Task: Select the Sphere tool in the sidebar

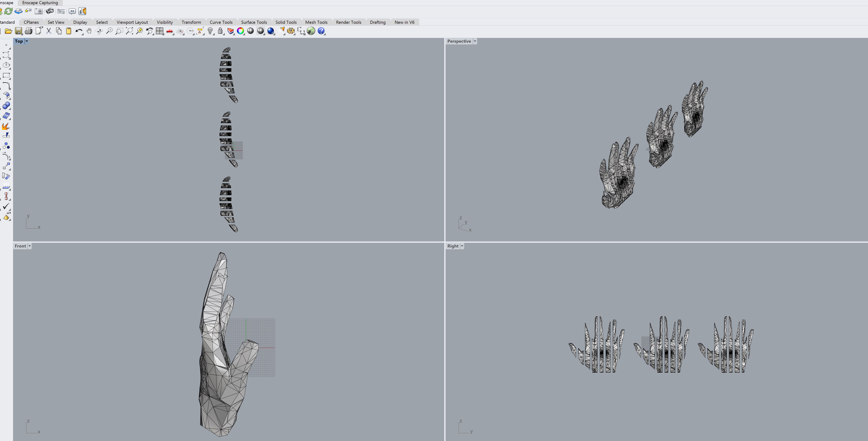Action: point(6,105)
